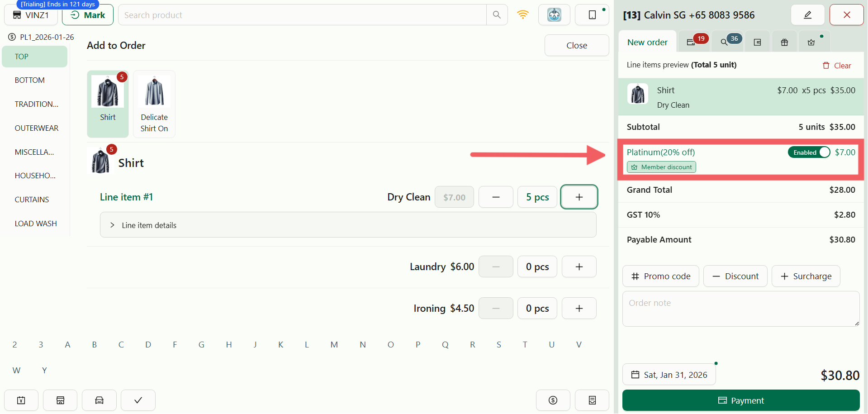
Task: Expand the Line item details section
Action: point(348,225)
